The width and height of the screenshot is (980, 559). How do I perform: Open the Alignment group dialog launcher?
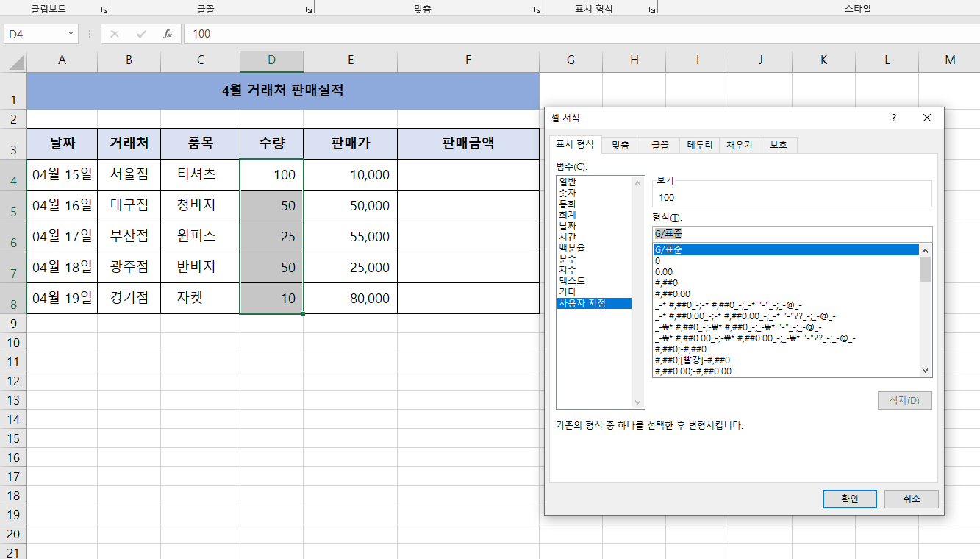[x=537, y=10]
